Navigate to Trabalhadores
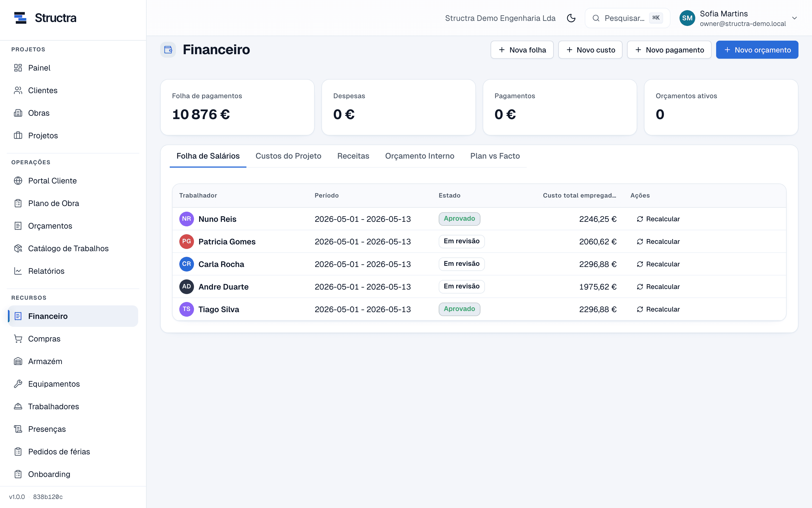Image resolution: width=812 pixels, height=508 pixels. 73,406
